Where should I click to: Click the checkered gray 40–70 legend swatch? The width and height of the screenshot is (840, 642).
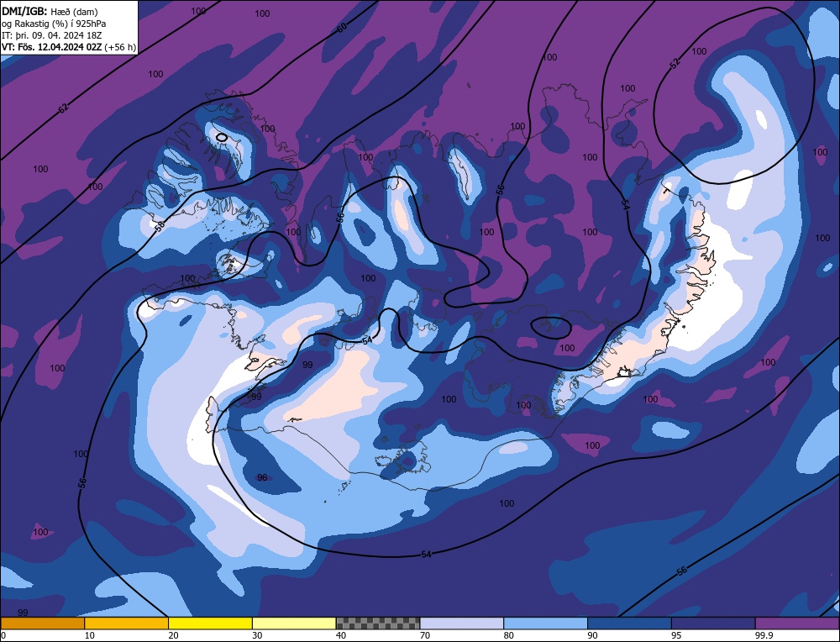(378, 624)
